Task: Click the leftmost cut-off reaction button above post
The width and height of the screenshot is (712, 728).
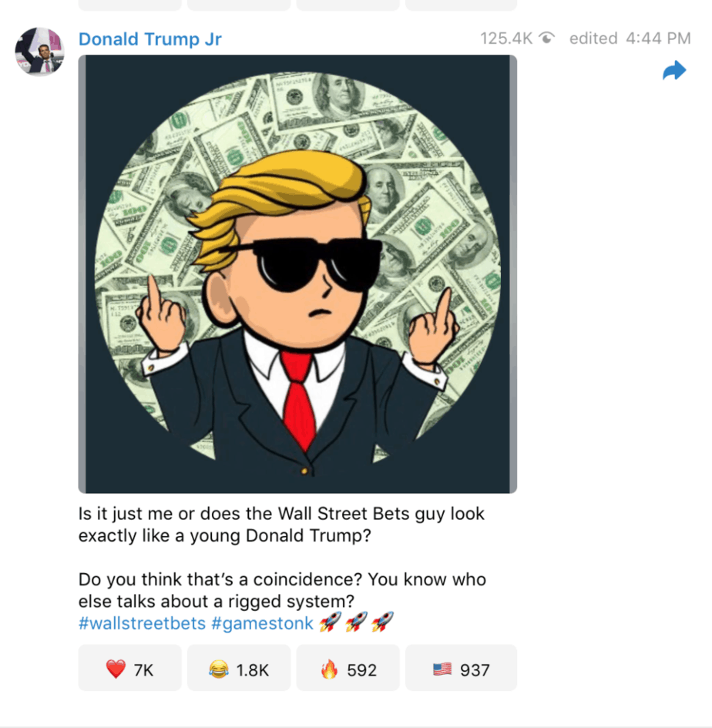Action: 129,5
